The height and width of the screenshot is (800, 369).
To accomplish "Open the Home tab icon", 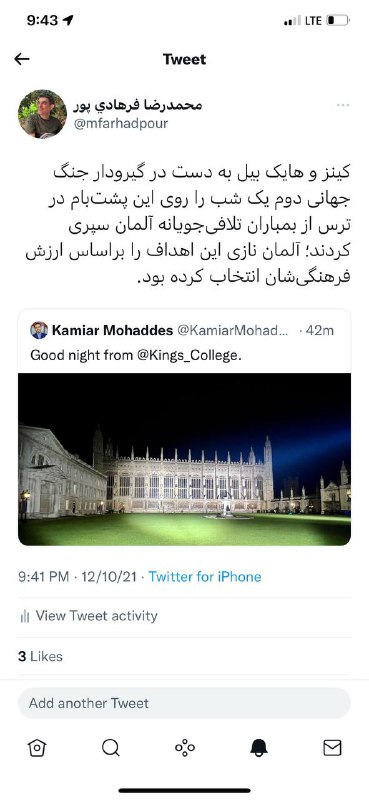I will 37,747.
